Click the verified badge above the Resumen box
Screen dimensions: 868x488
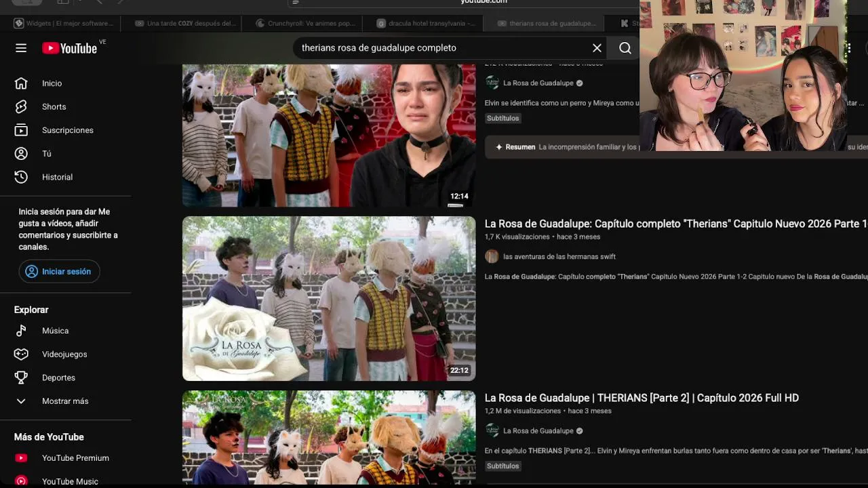[579, 83]
